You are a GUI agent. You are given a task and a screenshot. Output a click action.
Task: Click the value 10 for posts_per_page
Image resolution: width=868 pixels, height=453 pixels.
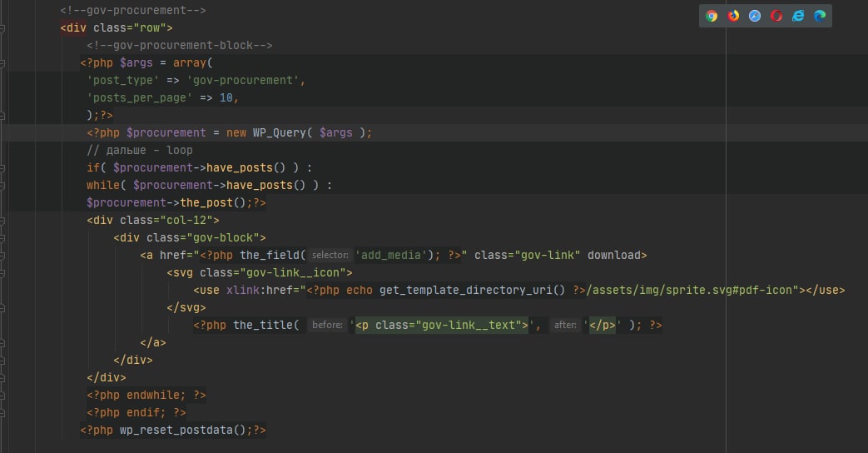[x=226, y=98]
